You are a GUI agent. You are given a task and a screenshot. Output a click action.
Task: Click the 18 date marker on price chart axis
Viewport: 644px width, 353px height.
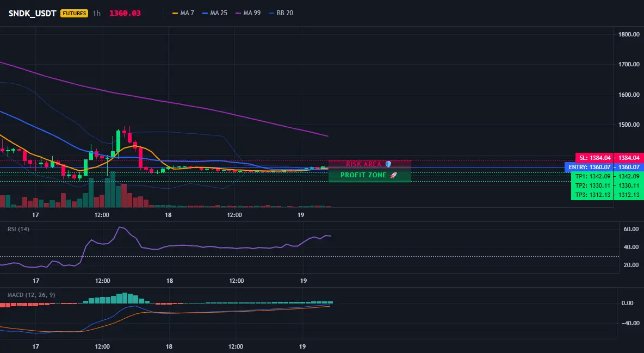tap(168, 215)
